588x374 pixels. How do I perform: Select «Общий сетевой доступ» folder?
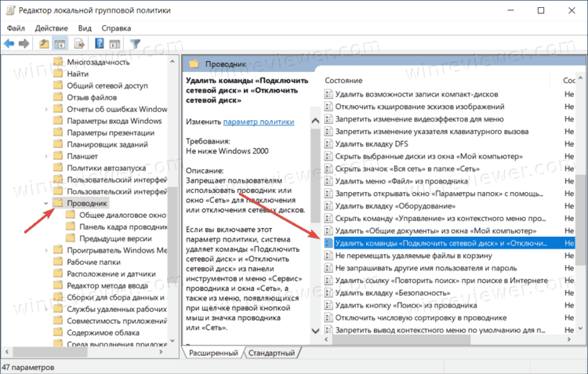[107, 85]
